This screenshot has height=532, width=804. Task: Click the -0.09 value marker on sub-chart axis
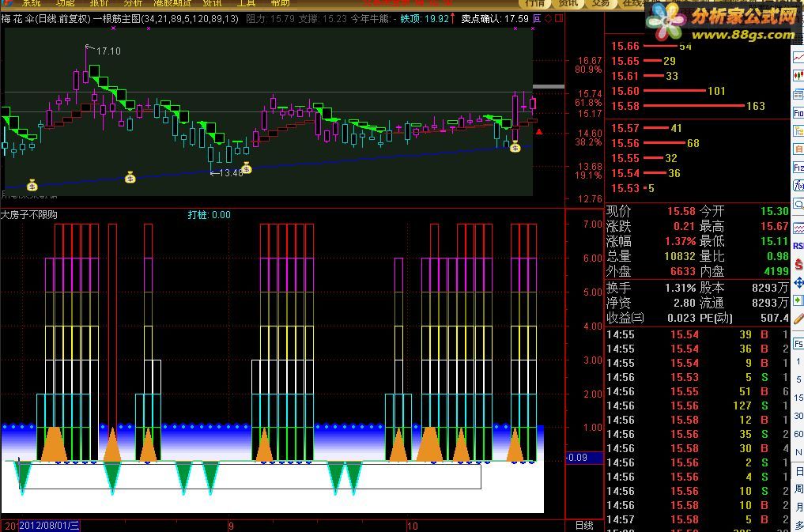[584, 457]
